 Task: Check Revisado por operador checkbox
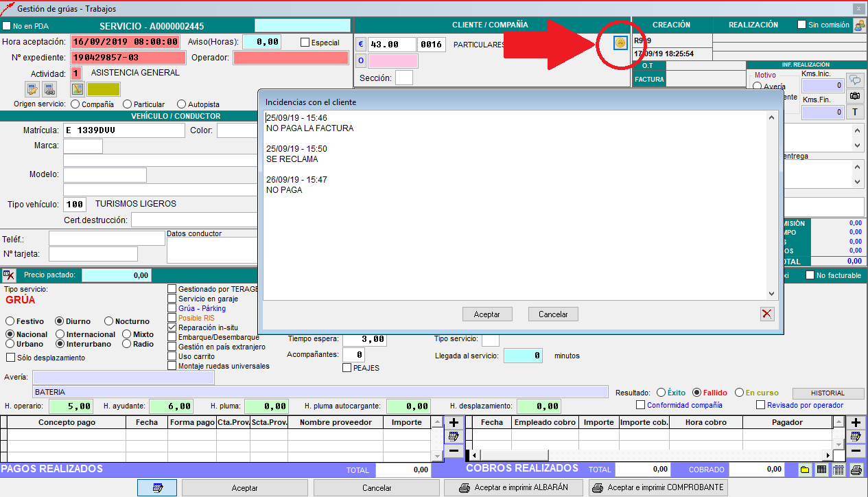(x=760, y=405)
